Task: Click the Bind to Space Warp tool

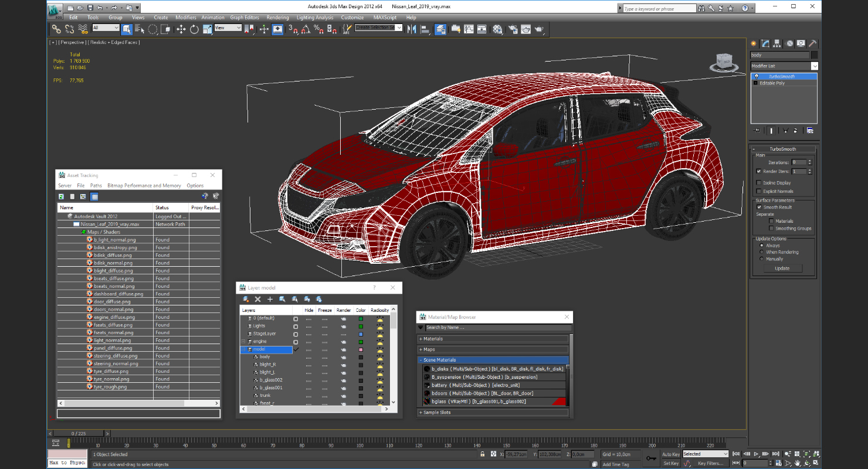Action: (x=83, y=29)
